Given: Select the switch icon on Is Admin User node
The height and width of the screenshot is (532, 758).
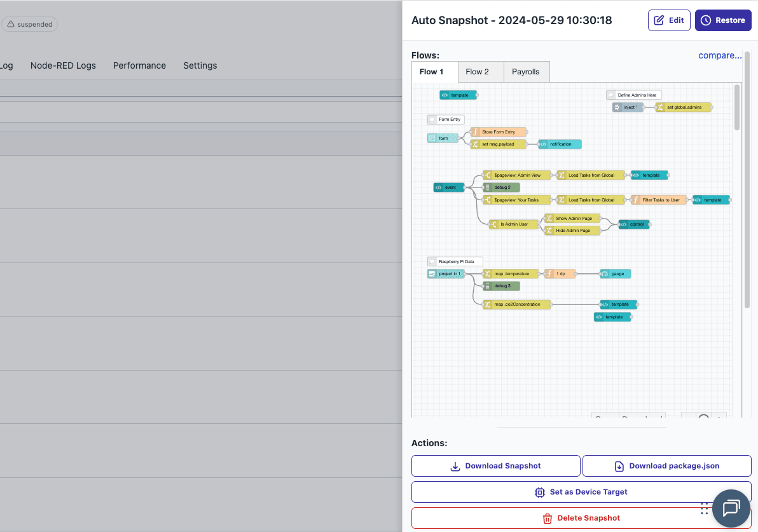Looking at the screenshot, I should [x=494, y=224].
